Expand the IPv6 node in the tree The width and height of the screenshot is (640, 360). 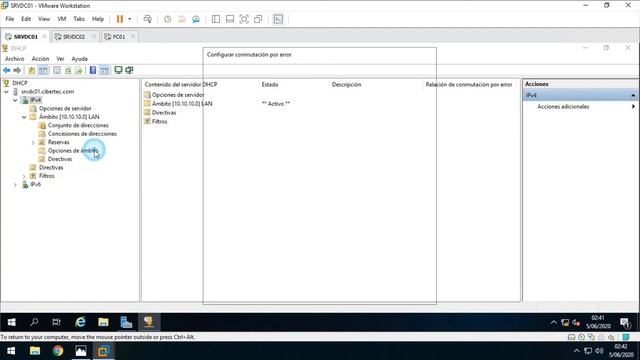pos(15,184)
